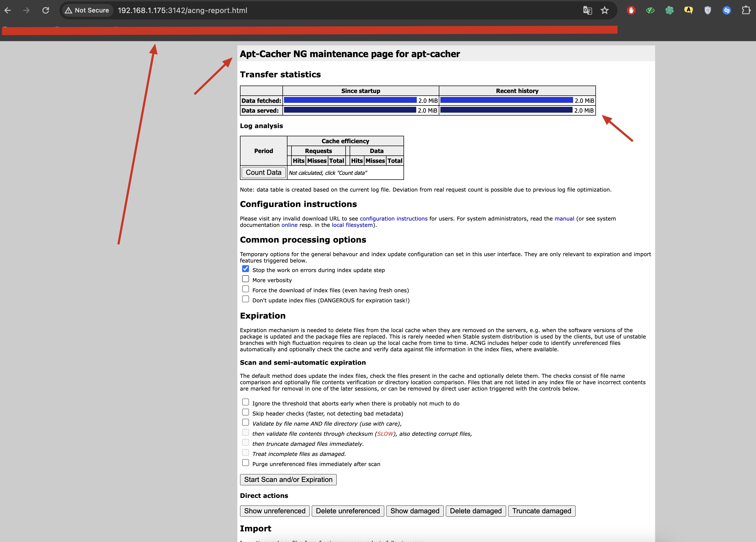Click the Data served: row label
This screenshot has height=542, width=756.
point(261,111)
